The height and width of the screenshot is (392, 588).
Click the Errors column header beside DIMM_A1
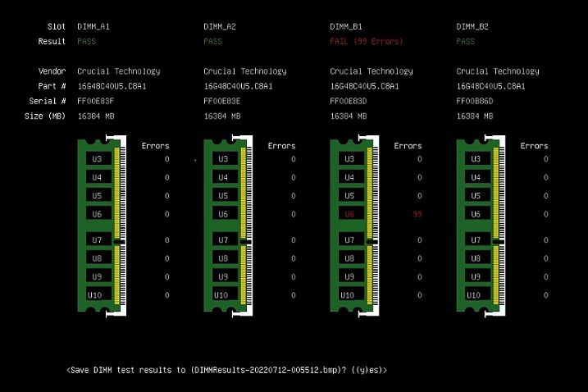[156, 145]
